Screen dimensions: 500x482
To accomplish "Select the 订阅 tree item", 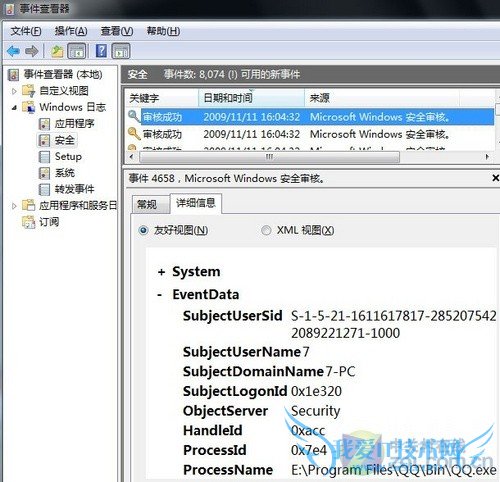I will tap(49, 222).
